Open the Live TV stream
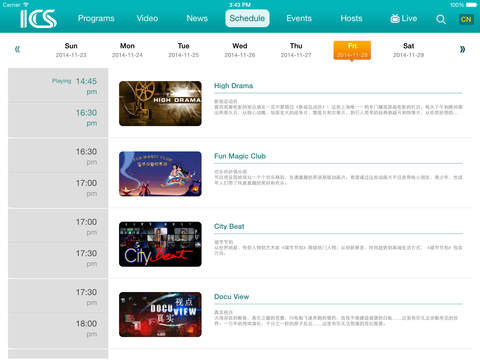Viewport: 480px width, 360px height. pyautogui.click(x=404, y=19)
